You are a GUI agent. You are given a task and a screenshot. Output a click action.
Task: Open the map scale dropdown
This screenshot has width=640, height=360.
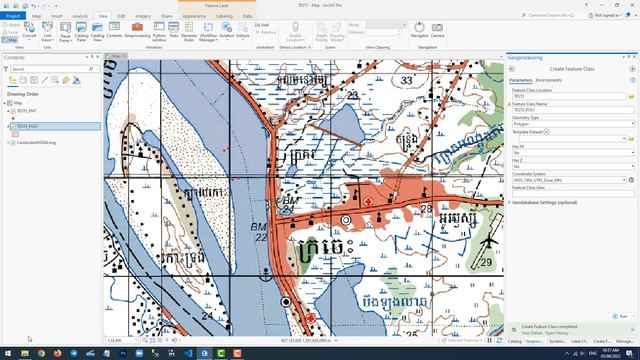pos(136,340)
